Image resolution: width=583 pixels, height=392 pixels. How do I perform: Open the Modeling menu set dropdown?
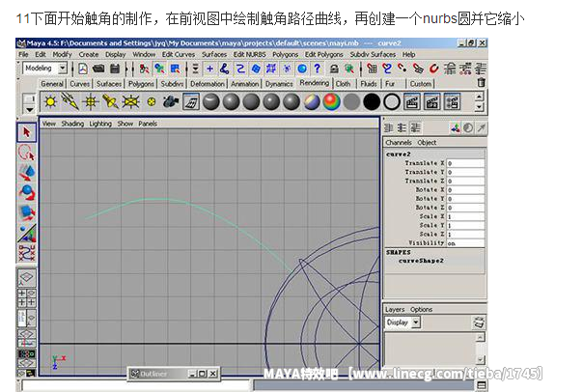pos(63,68)
